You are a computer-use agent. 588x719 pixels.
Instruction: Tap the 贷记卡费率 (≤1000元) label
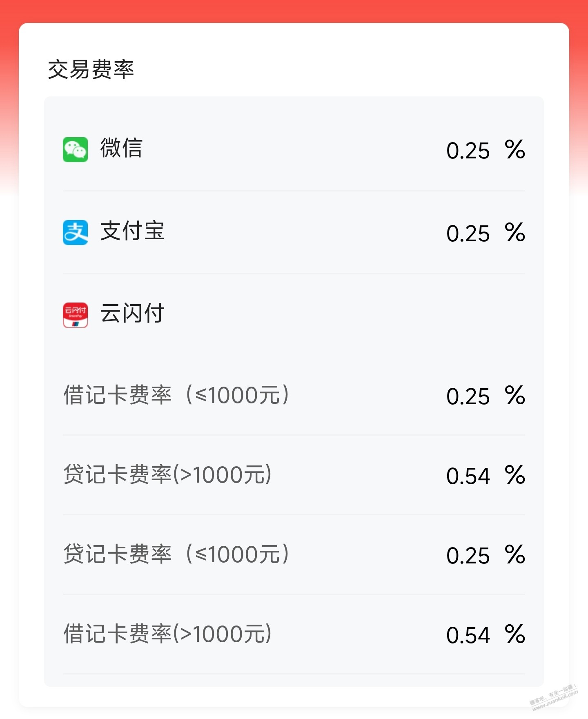tap(176, 554)
